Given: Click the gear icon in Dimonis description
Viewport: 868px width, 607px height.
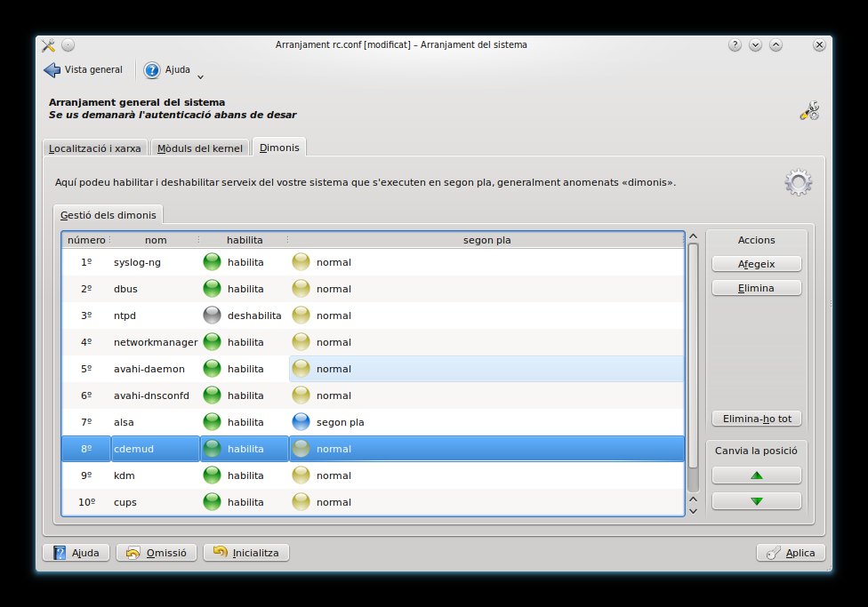Looking at the screenshot, I should (799, 182).
